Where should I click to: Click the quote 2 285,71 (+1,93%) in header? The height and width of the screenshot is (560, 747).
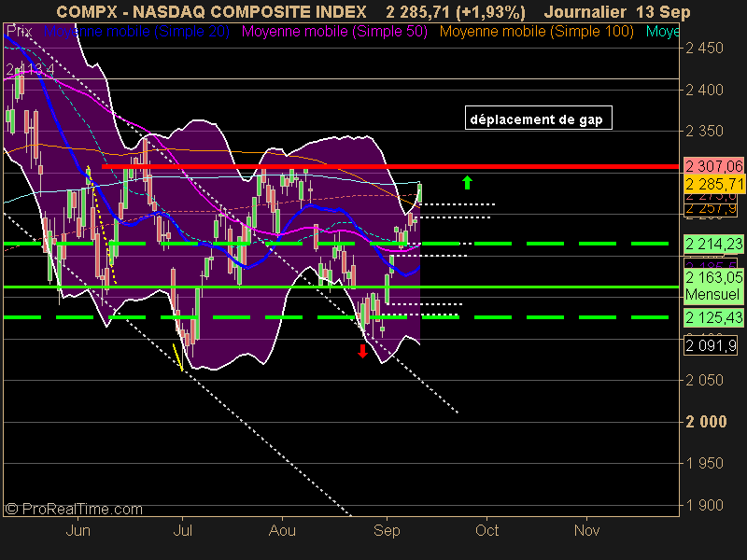(456, 12)
